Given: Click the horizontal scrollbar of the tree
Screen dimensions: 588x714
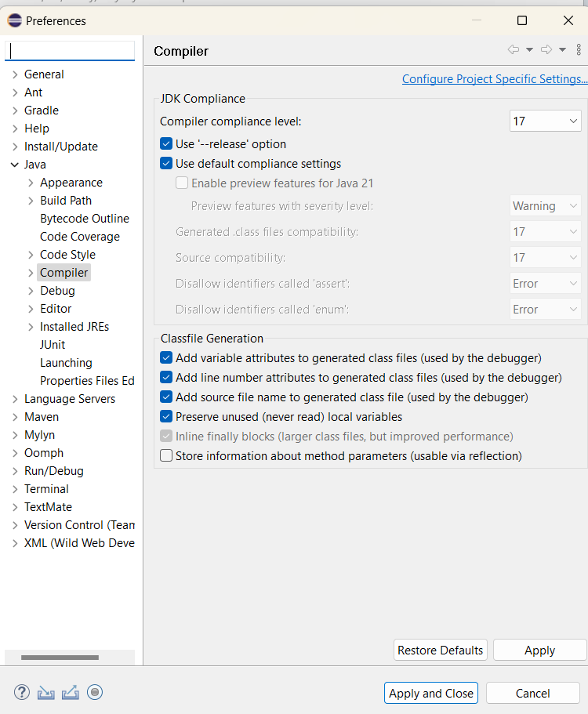Looking at the screenshot, I should tap(60, 657).
